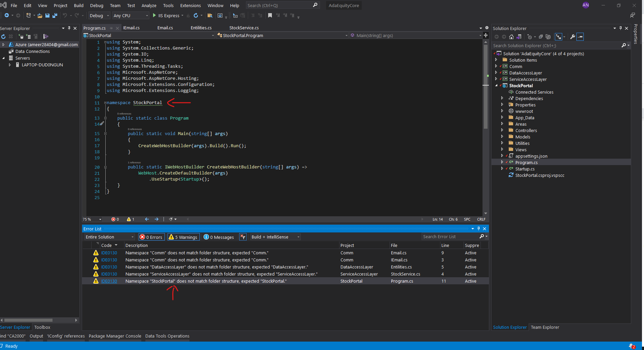Start debugging with IIS Express play button
Viewport: 644px width, 350px height.
click(x=154, y=15)
